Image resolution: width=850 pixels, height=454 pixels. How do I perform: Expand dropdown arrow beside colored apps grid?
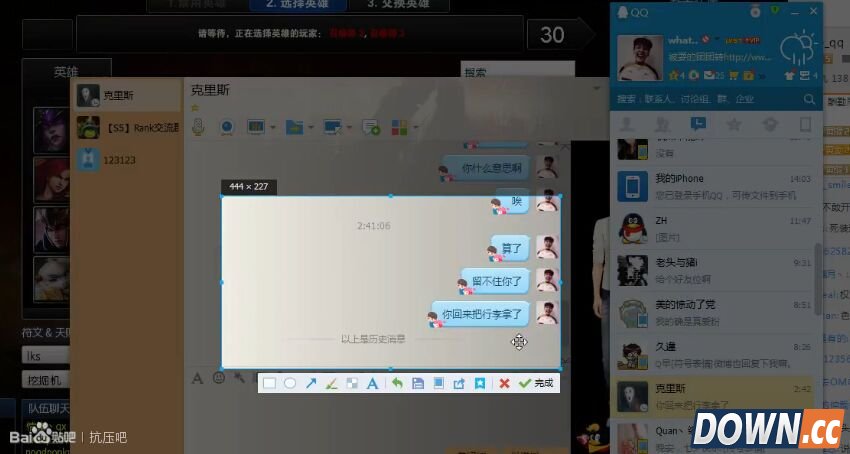point(416,128)
